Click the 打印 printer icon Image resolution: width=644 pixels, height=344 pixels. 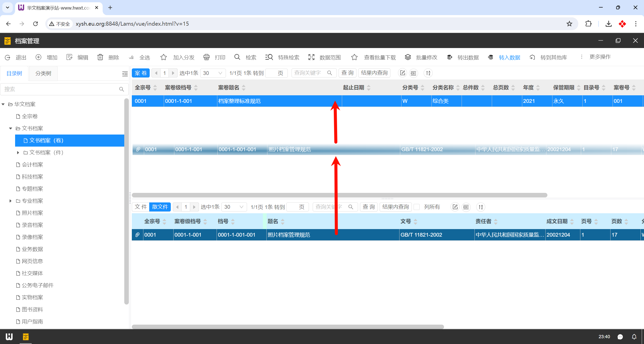(x=207, y=57)
